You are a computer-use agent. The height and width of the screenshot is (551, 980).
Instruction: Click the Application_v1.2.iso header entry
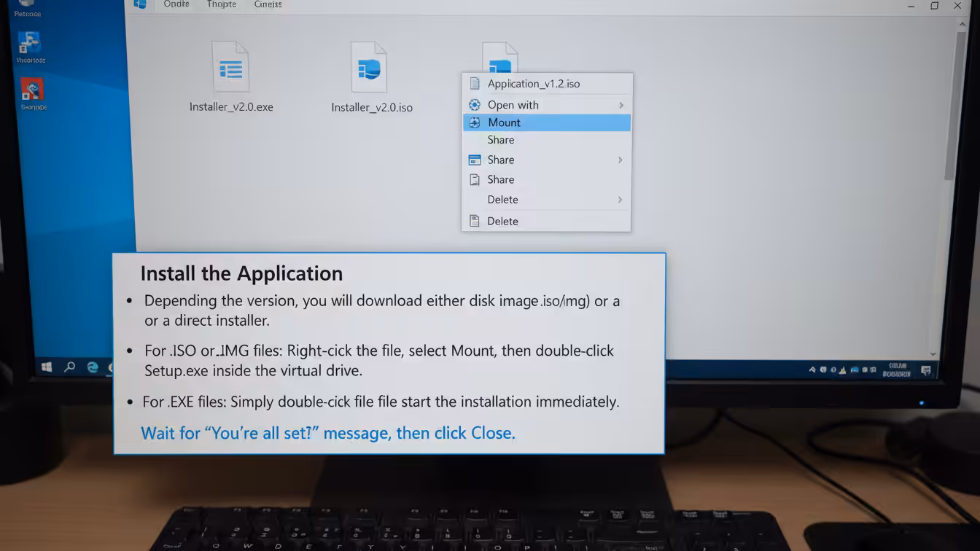547,84
